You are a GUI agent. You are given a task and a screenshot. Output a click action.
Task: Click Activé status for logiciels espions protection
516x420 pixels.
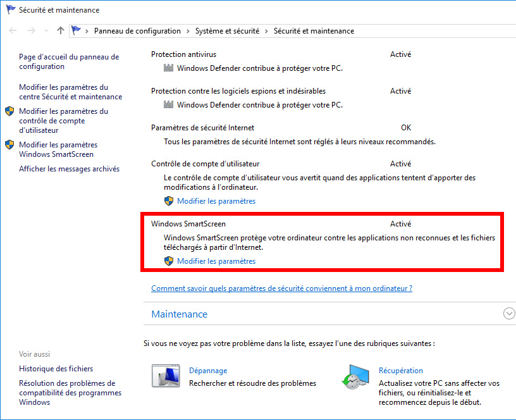[x=400, y=91]
